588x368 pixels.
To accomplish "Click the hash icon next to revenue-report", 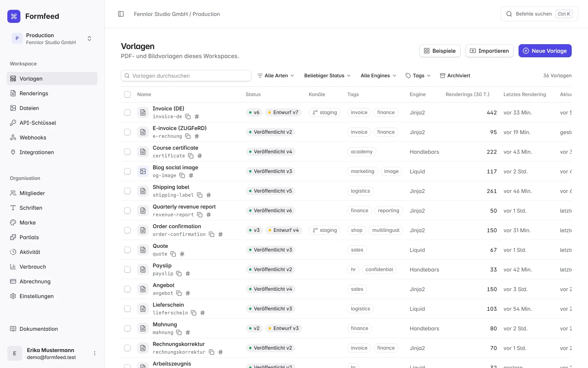I will [209, 215].
